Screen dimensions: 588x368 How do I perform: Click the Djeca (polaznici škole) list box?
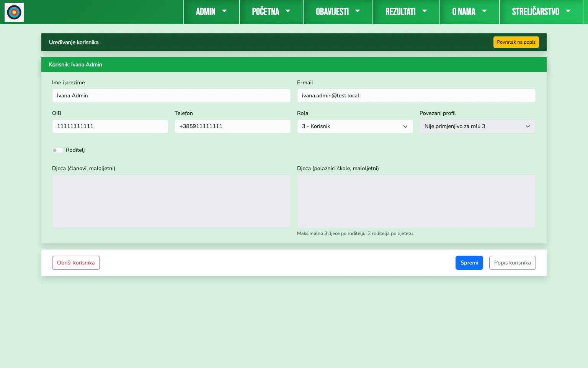click(416, 201)
